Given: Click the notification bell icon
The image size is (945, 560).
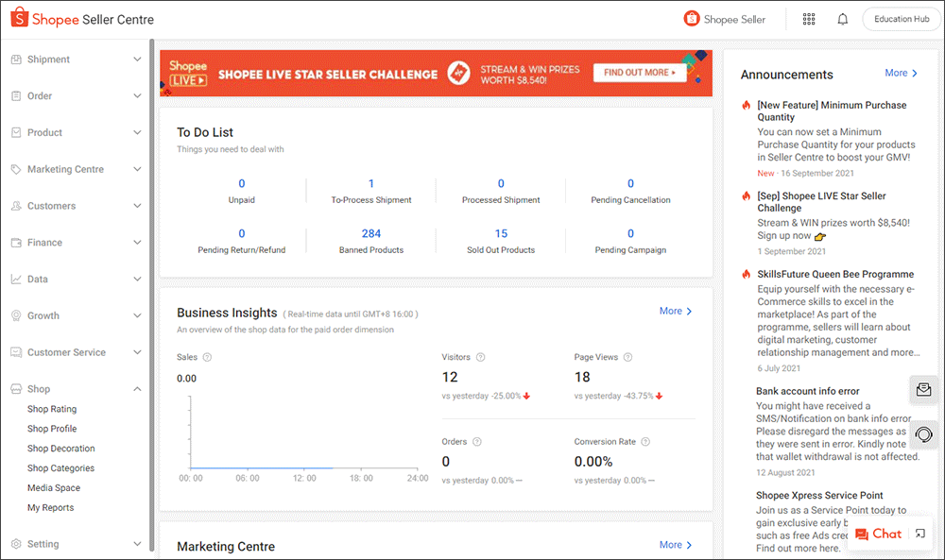Looking at the screenshot, I should [x=842, y=18].
